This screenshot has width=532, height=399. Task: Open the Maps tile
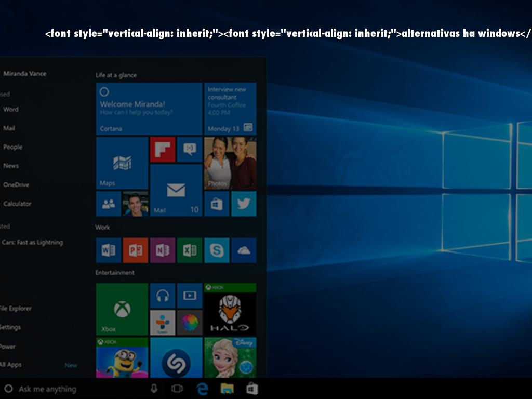[x=121, y=164]
